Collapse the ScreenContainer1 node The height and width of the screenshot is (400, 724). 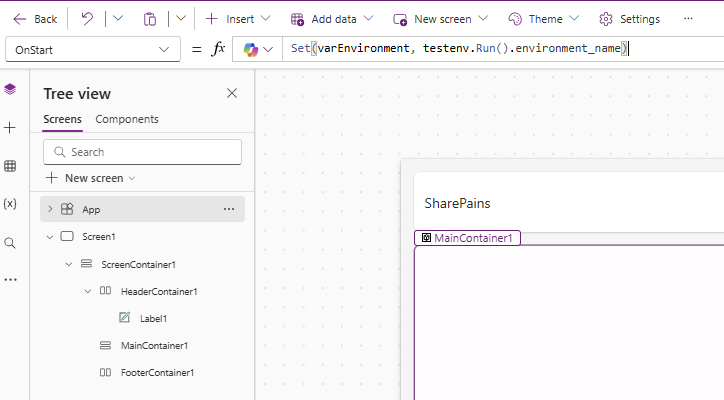[69, 265]
